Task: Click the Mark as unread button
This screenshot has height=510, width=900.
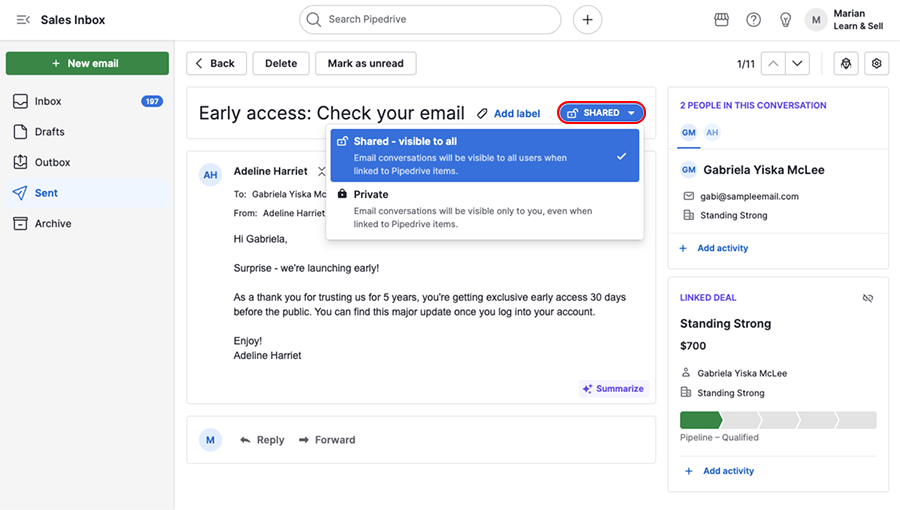Action: click(365, 63)
